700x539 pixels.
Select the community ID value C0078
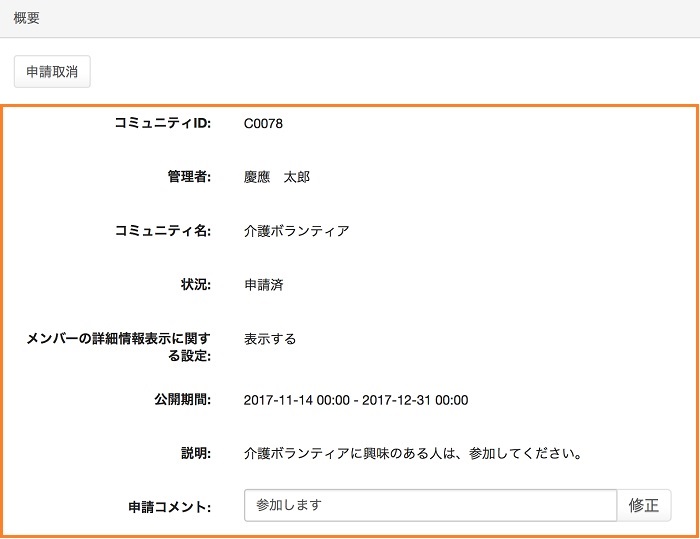click(x=264, y=124)
